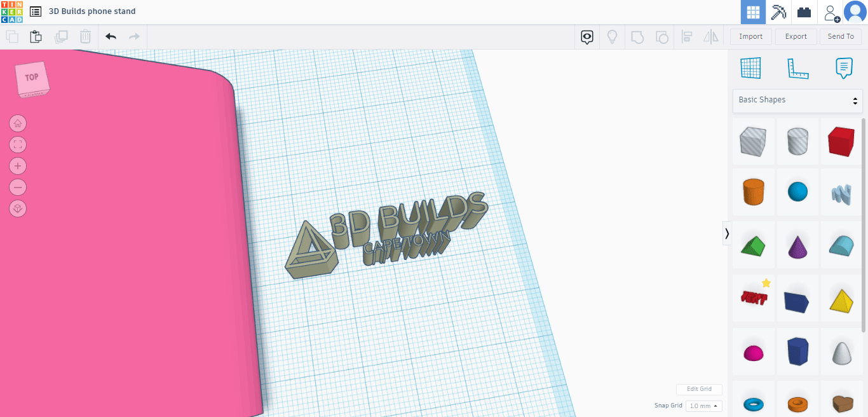Pick the red Box shape
The image size is (868, 417).
click(841, 141)
